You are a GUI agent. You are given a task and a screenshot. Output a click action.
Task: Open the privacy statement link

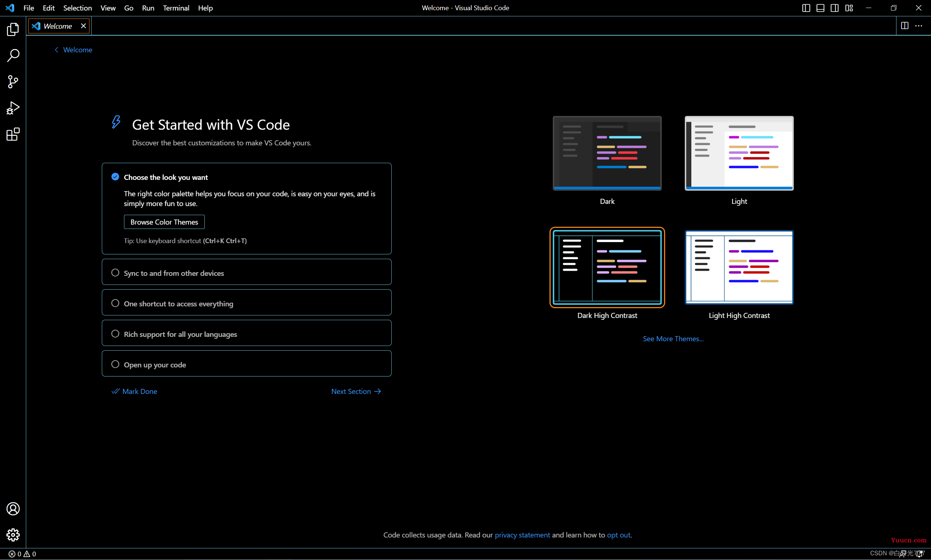point(522,535)
